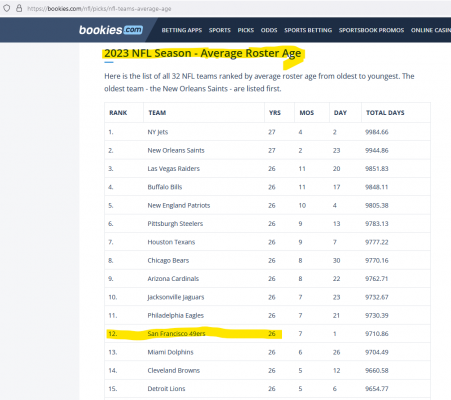Click rank number 1. in the table
Viewport: 451px width, 400px height.
[111, 132]
